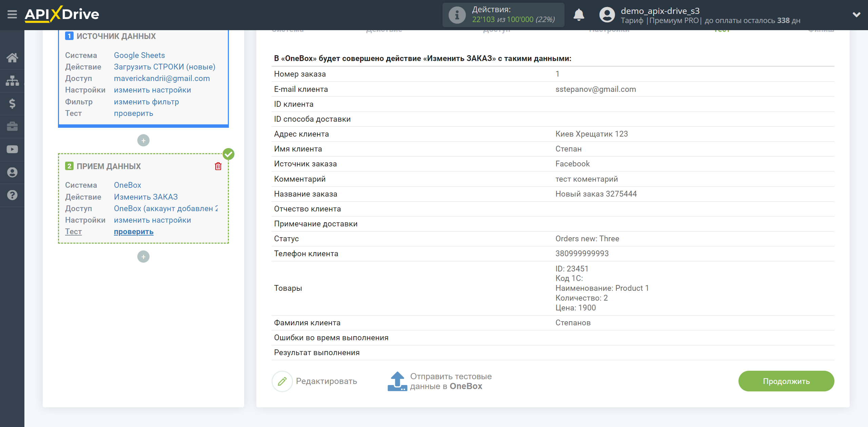
Task: Add a block after data receiving
Action: click(x=143, y=257)
